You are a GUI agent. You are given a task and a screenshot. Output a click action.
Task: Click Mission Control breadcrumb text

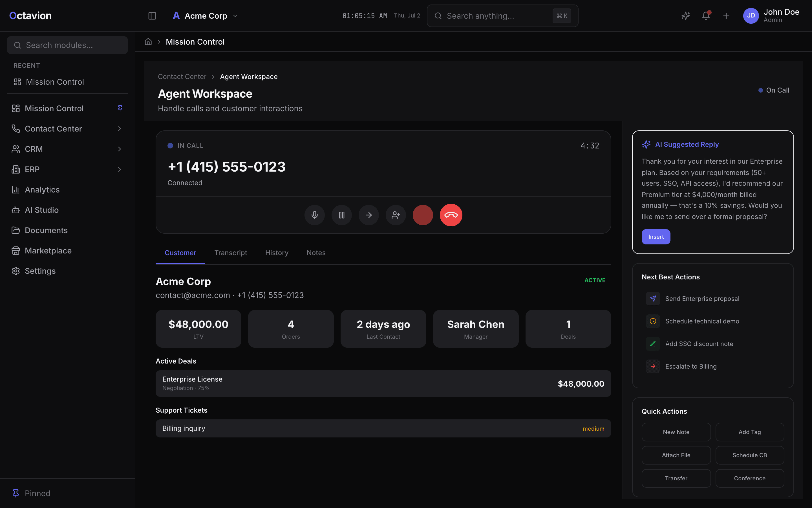[195, 42]
